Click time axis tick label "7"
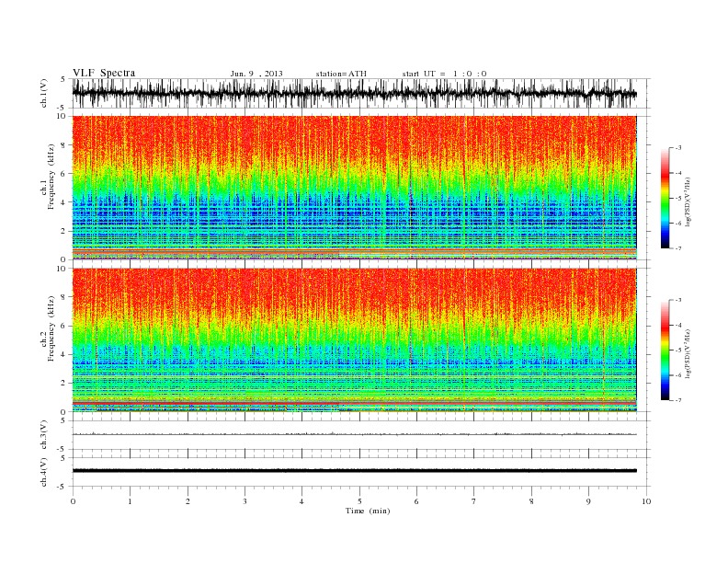728x563 pixels. click(x=474, y=501)
